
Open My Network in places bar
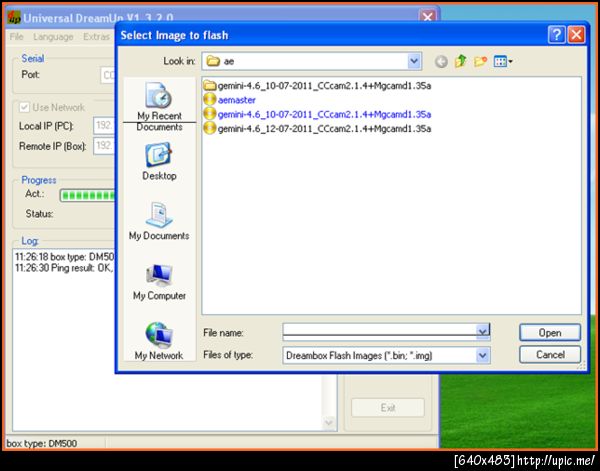coord(159,341)
